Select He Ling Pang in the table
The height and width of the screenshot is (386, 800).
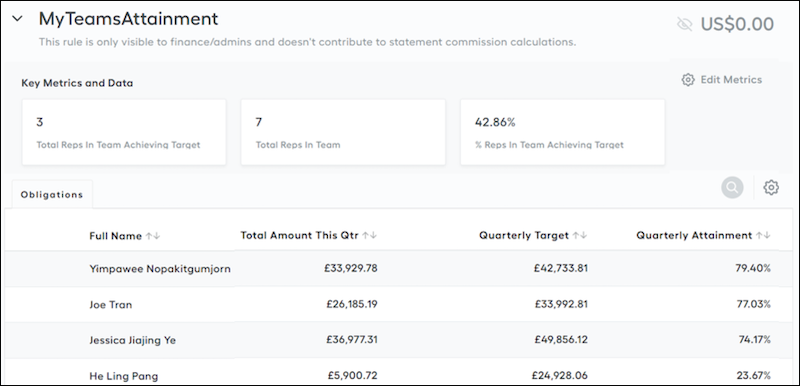[123, 376]
